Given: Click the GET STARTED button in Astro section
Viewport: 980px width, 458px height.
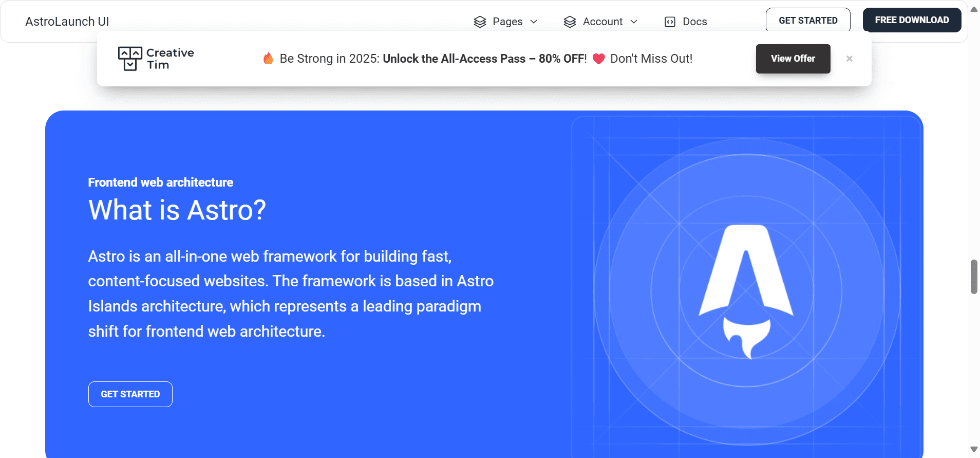Looking at the screenshot, I should click(x=130, y=394).
